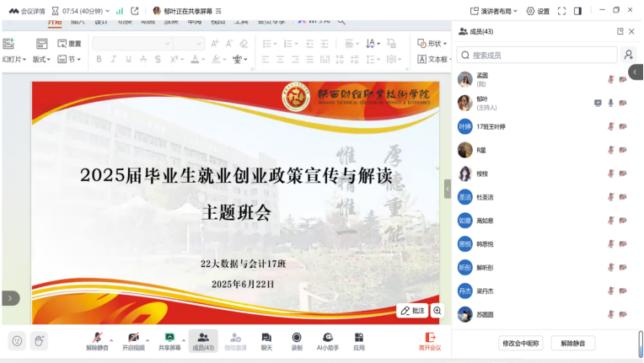Click the 解除静音 button in members panel
This screenshot has width=644, height=363.
pos(572,344)
